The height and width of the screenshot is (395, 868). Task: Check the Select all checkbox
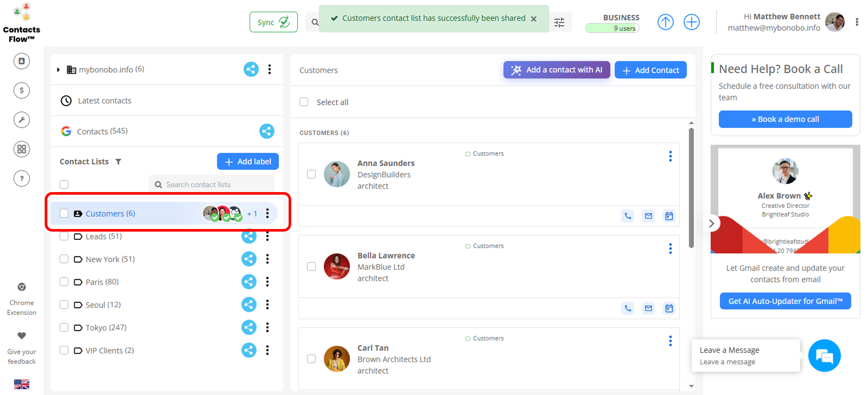point(304,102)
